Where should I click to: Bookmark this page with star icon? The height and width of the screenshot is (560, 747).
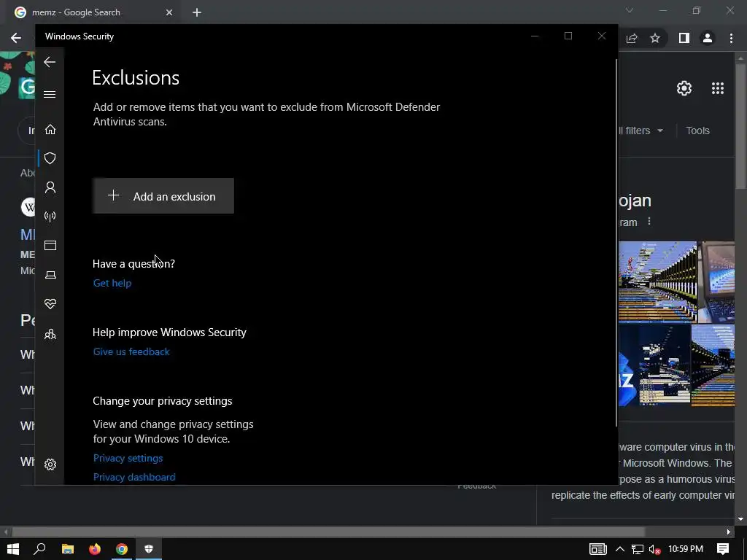pos(655,38)
